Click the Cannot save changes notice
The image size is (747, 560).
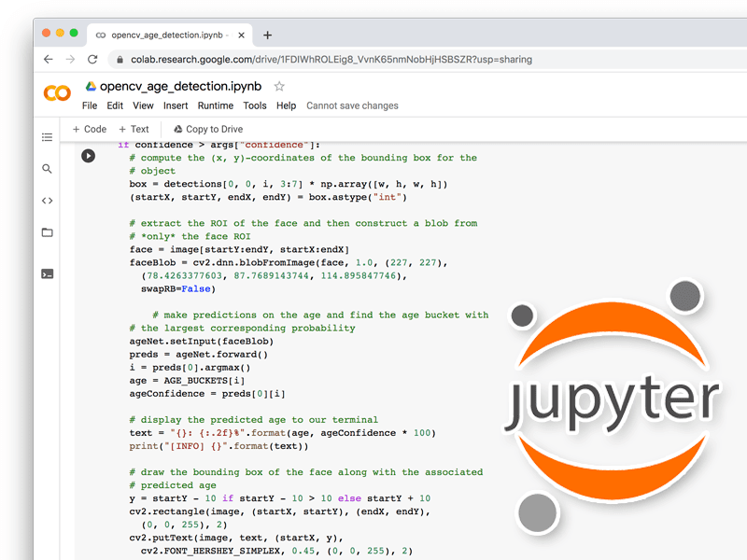pos(352,105)
